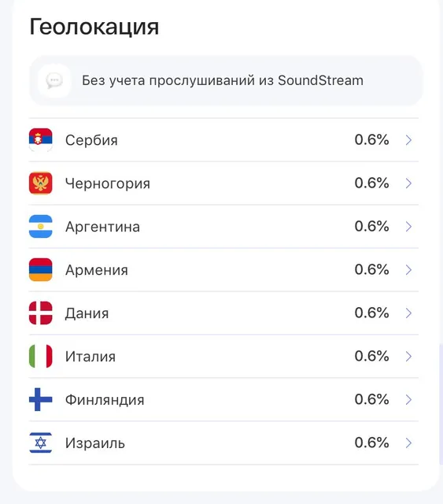Image resolution: width=443 pixels, height=504 pixels.
Task: Click the Denmark flag icon
Action: click(40, 313)
